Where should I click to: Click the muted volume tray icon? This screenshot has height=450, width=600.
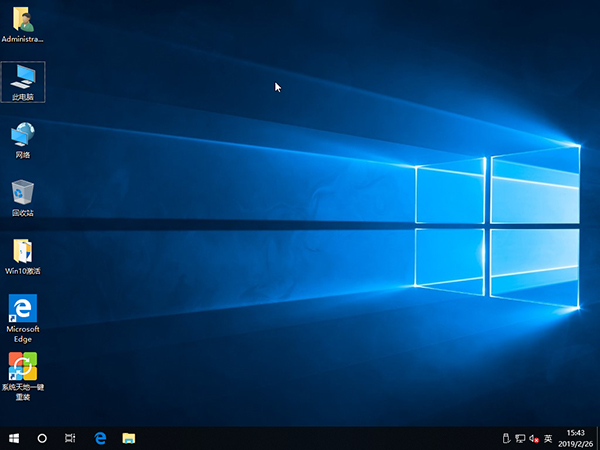534,439
